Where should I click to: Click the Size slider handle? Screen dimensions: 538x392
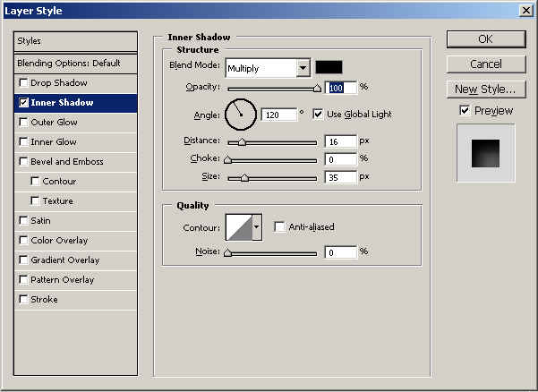(x=244, y=177)
